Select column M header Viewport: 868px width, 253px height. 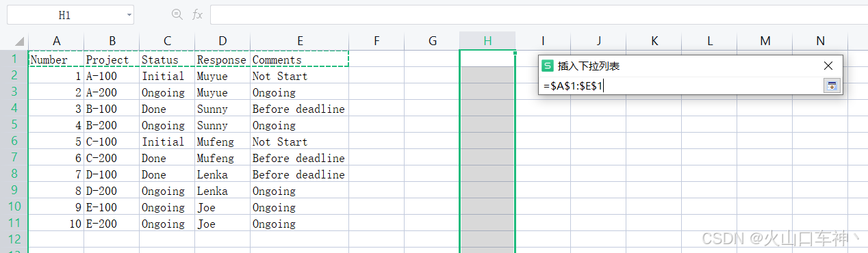(x=765, y=41)
